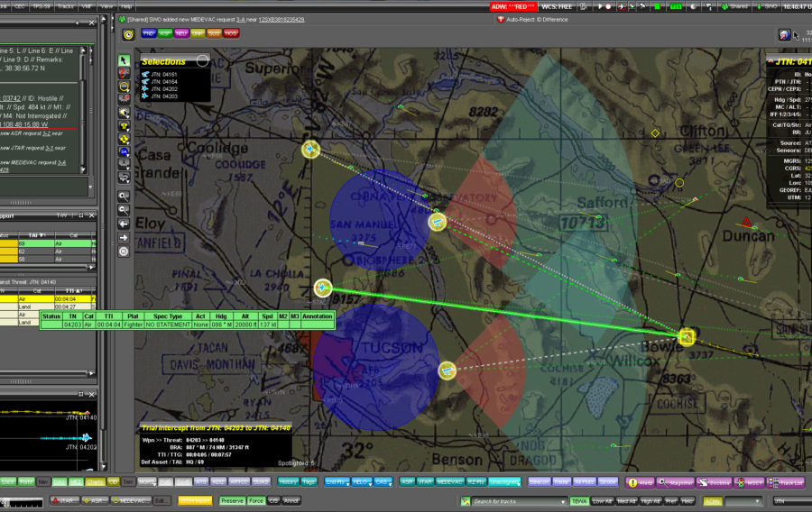This screenshot has height=512, width=812.
Task: Click yellow diamond symbol near Clifton
Action: (655, 133)
